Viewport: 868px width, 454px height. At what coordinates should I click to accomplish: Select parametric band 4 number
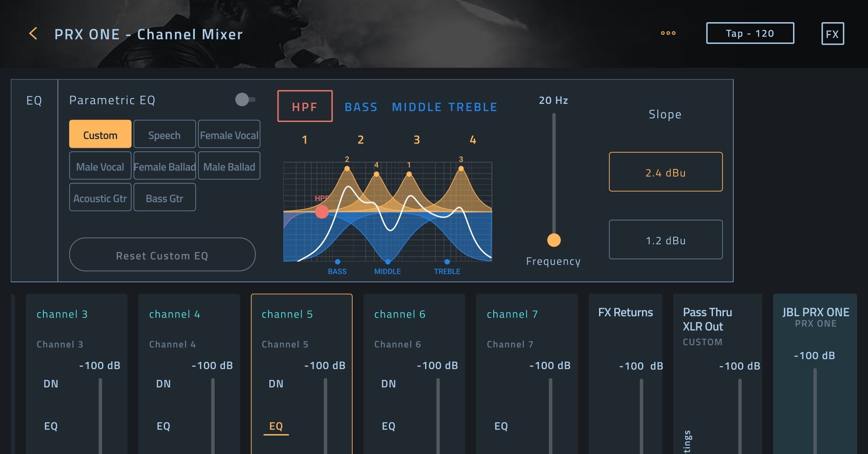[x=473, y=140]
